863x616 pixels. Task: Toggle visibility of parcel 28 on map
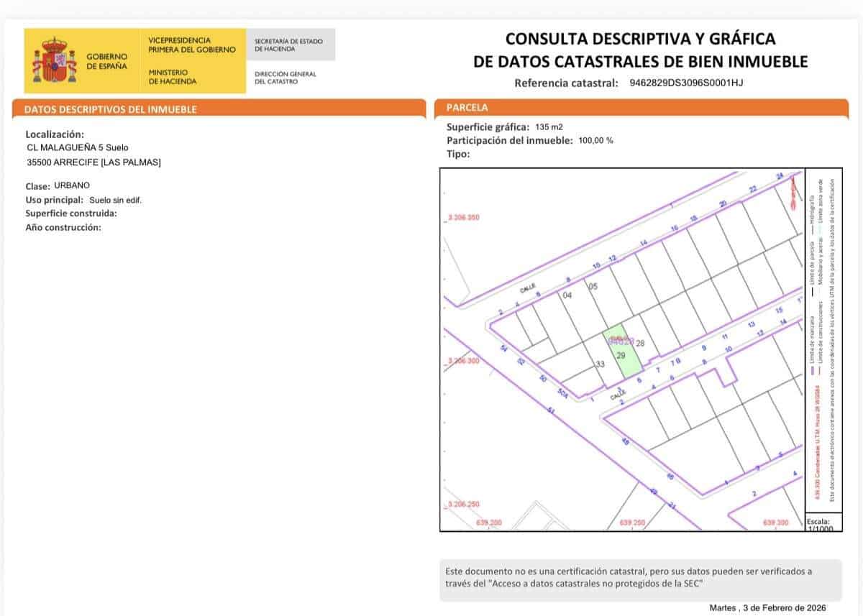pyautogui.click(x=639, y=343)
